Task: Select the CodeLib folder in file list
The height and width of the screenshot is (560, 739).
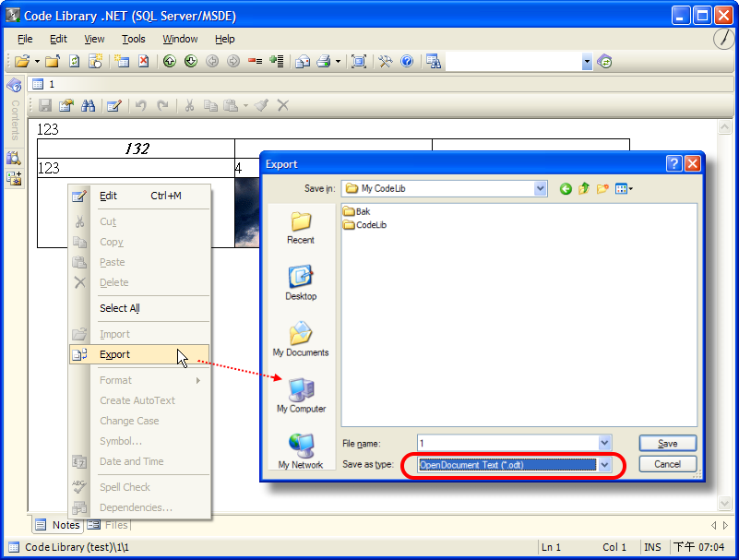Action: pyautogui.click(x=364, y=225)
